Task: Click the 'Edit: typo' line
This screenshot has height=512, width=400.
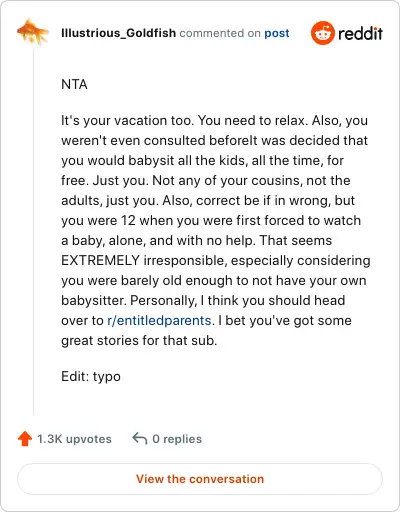Action: [91, 377]
